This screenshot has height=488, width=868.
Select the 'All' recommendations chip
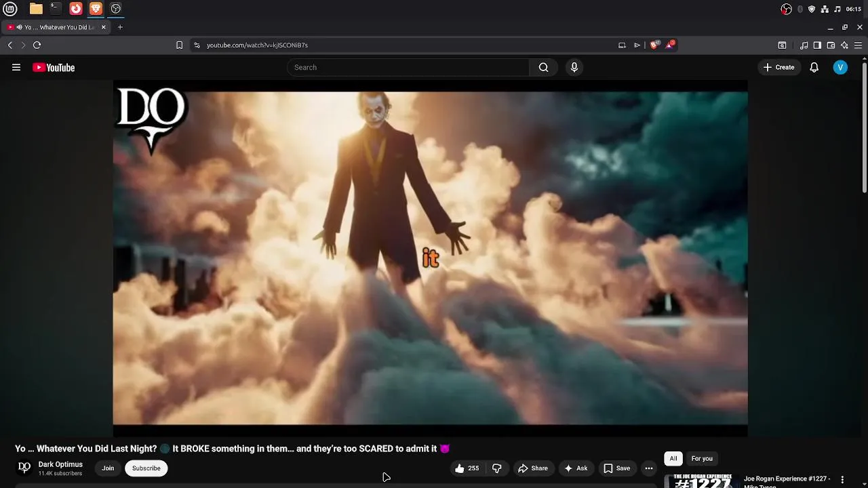coord(673,459)
